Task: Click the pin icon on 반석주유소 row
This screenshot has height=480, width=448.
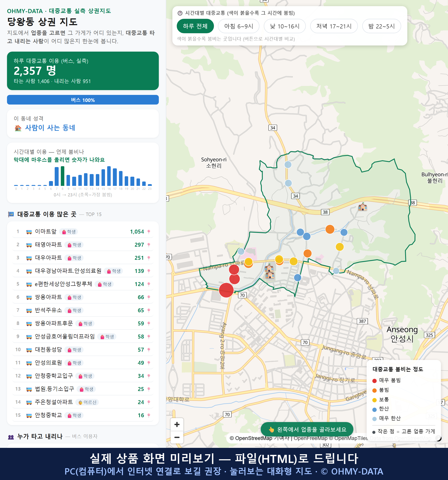Action: click(149, 310)
